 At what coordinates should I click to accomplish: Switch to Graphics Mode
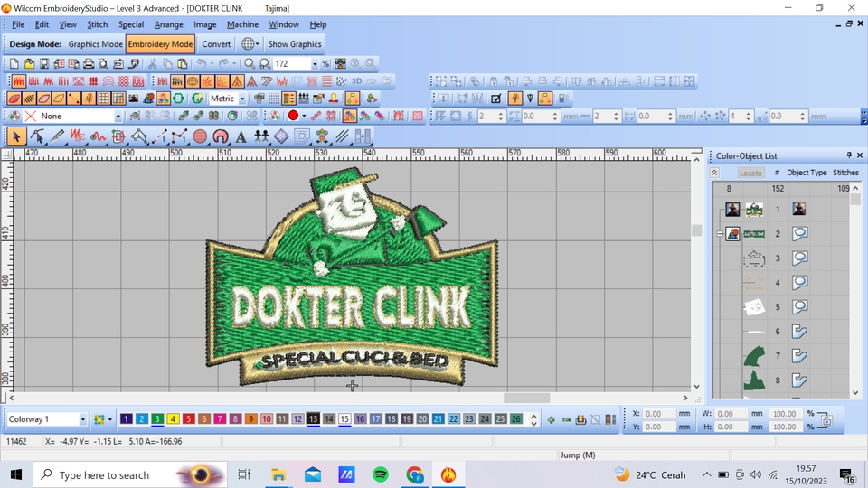tap(95, 43)
